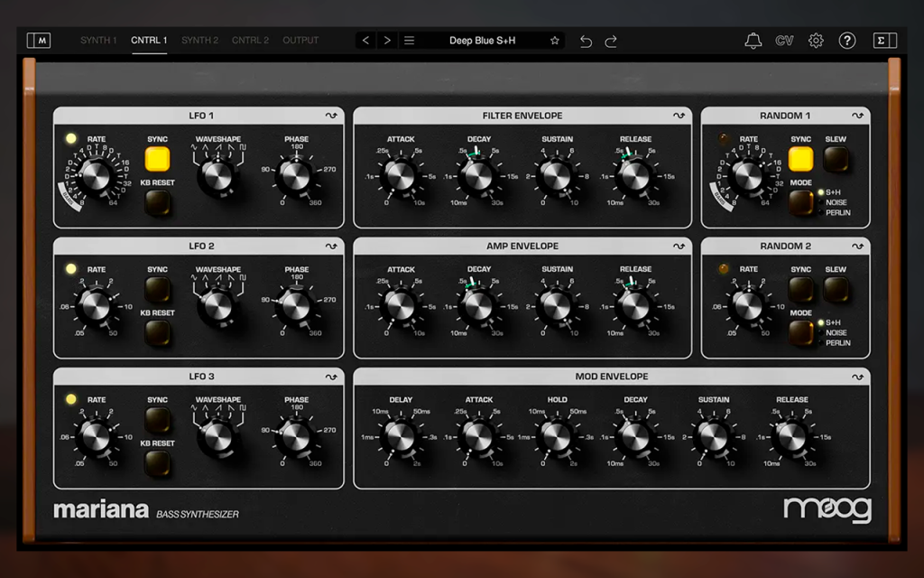The width and height of the screenshot is (924, 578).
Task: Click Filter Envelope ATTACK knob
Action: [x=400, y=176]
